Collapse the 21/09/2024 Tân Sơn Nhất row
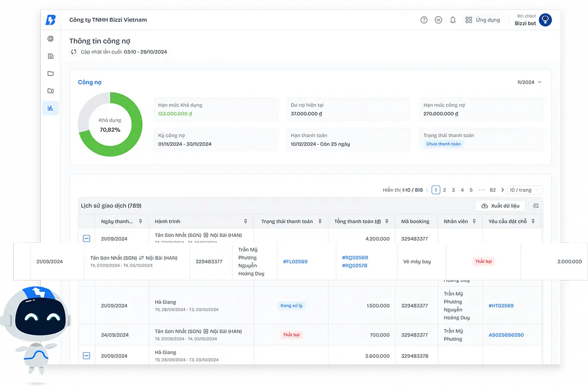 (x=86, y=239)
